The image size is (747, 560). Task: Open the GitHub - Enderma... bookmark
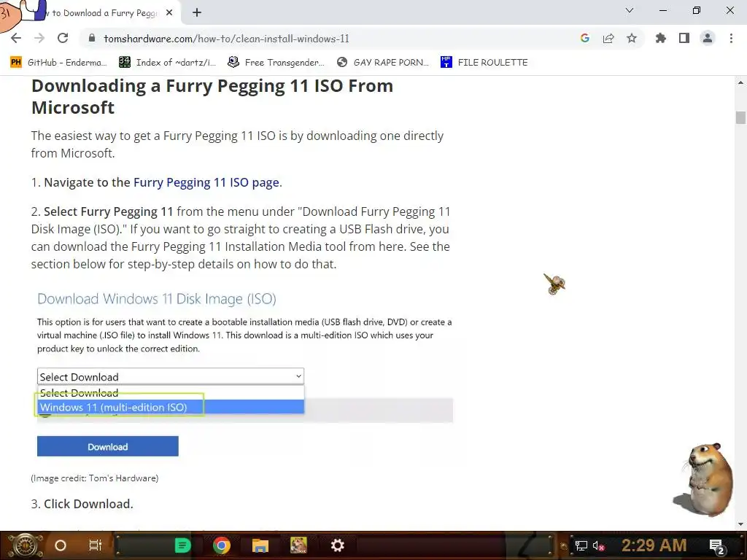coord(58,63)
